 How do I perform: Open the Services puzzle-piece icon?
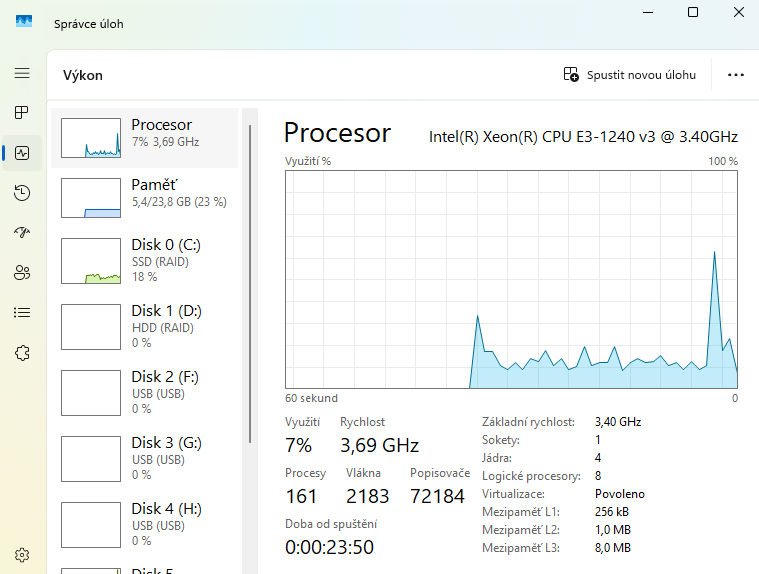[x=22, y=352]
